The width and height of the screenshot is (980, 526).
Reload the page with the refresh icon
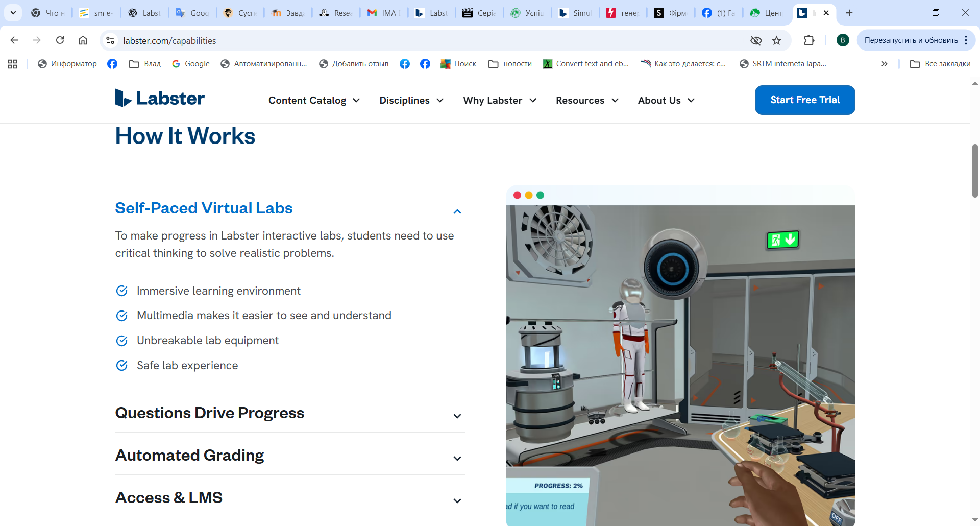(60, 40)
